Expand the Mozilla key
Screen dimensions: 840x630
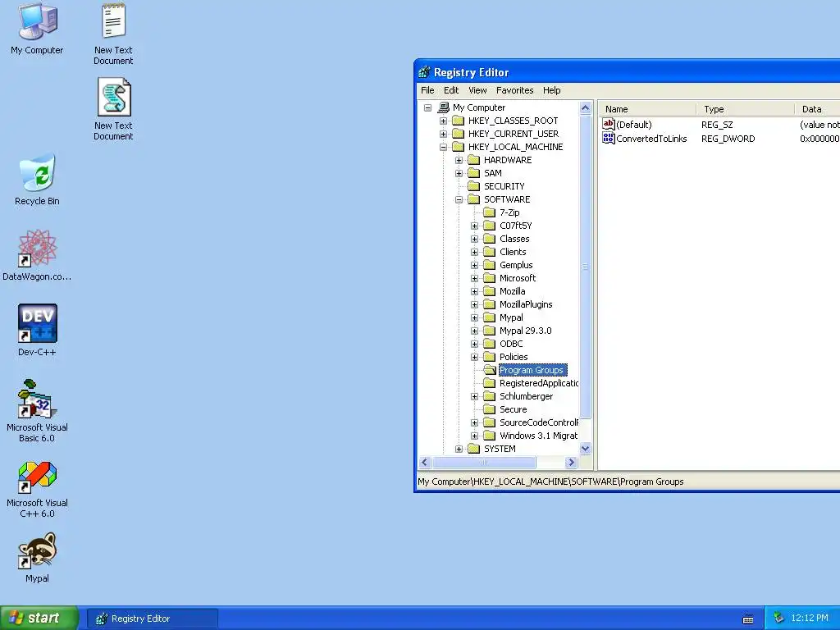point(475,291)
